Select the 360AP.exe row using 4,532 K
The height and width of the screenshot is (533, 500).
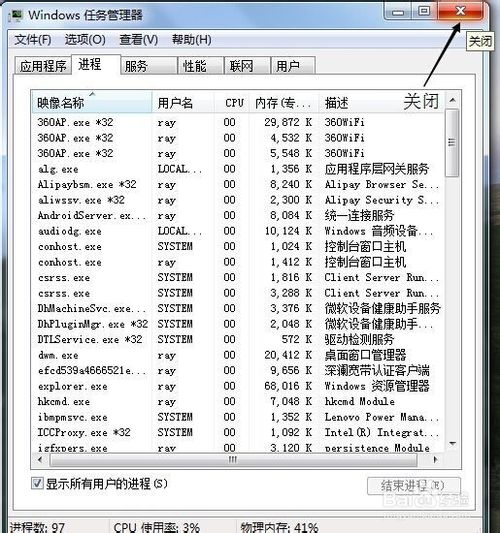[x=238, y=138]
